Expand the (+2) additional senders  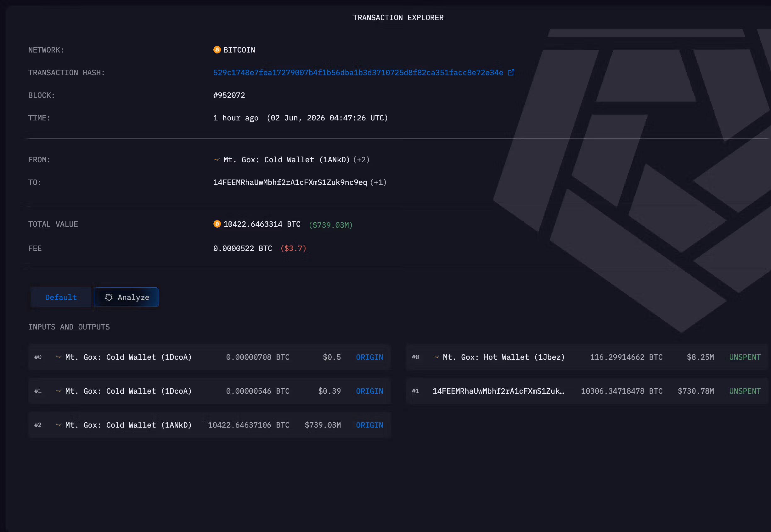tap(361, 160)
